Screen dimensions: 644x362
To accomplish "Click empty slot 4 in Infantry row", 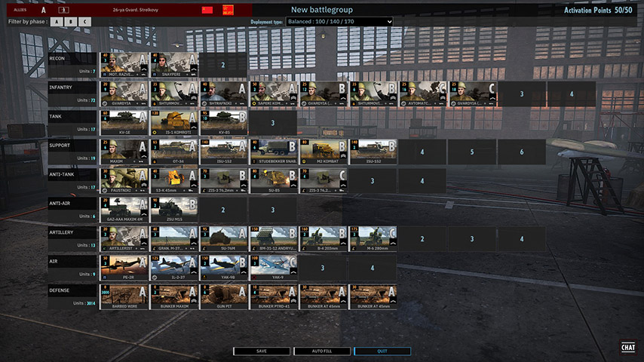I will coord(572,94).
